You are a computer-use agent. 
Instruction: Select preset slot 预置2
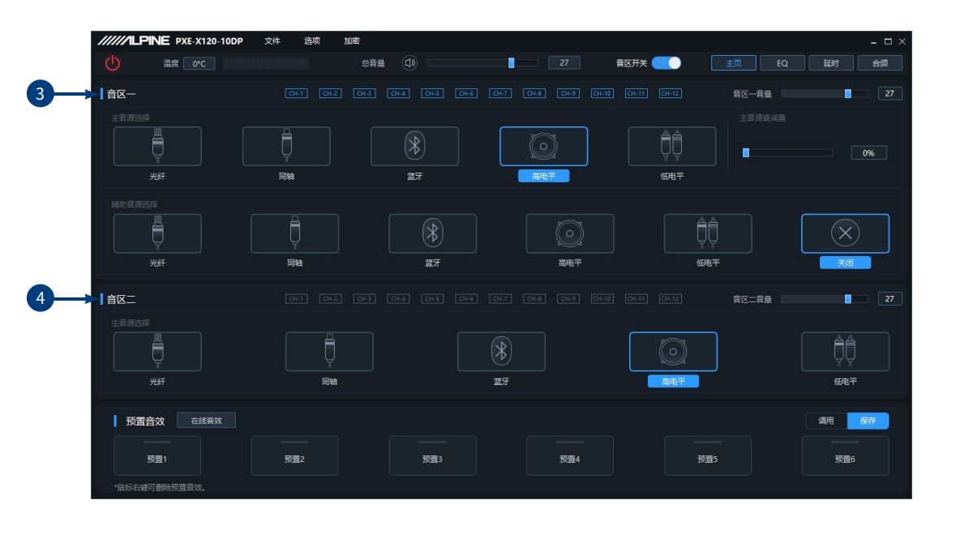click(x=295, y=455)
